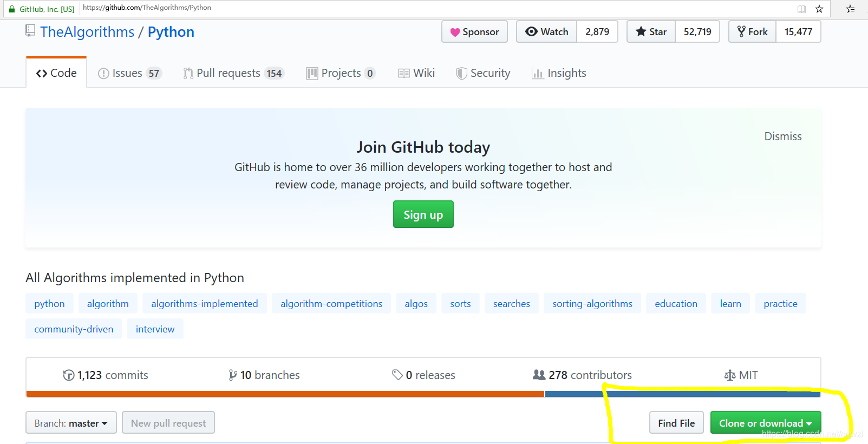Image resolution: width=868 pixels, height=444 pixels.
Task: Click the orange language bar segment
Action: pyautogui.click(x=285, y=394)
